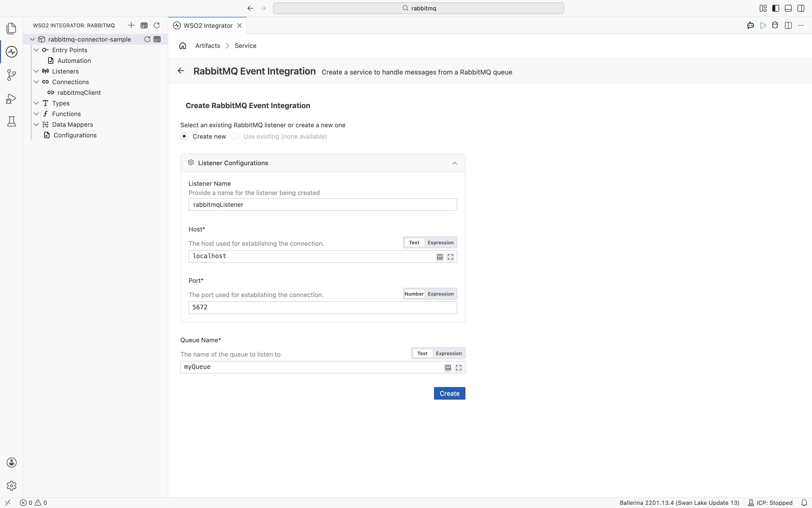
Task: Open Source Control in activity bar
Action: [11, 75]
